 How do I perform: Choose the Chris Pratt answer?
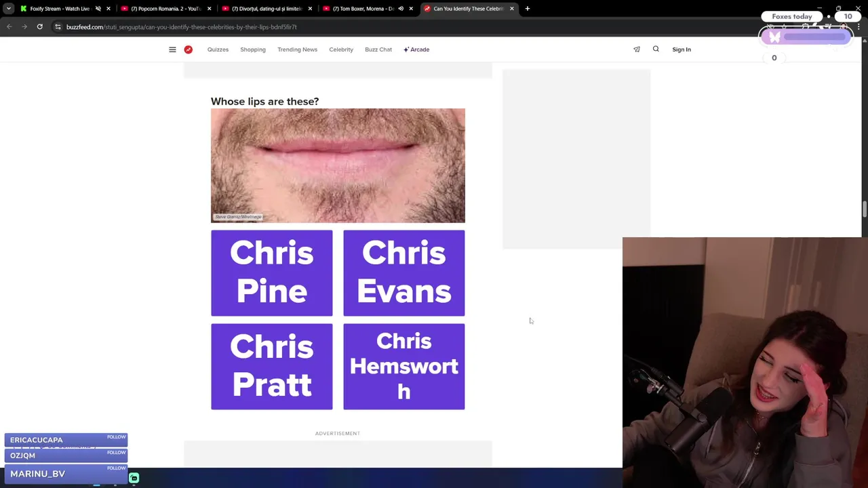(272, 367)
